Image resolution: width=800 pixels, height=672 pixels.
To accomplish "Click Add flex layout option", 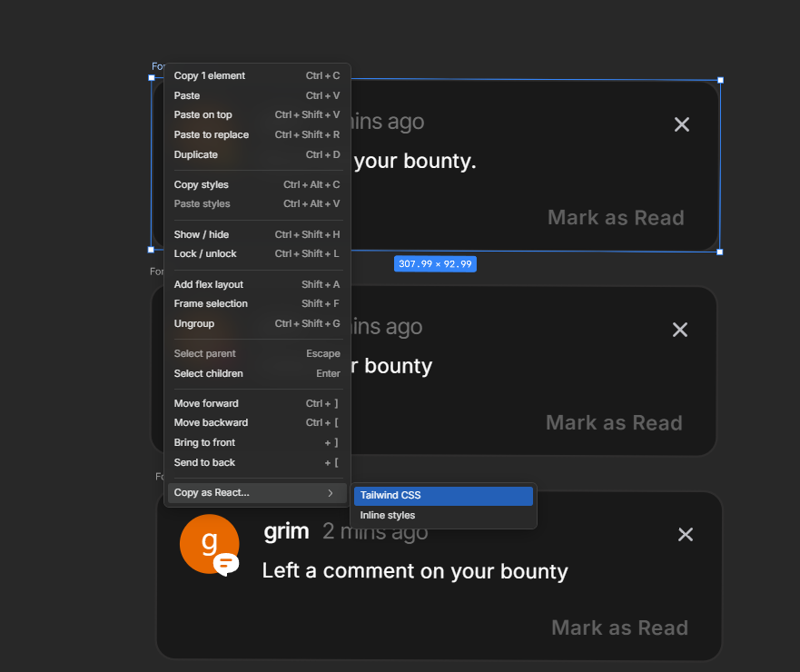I will tap(257, 285).
